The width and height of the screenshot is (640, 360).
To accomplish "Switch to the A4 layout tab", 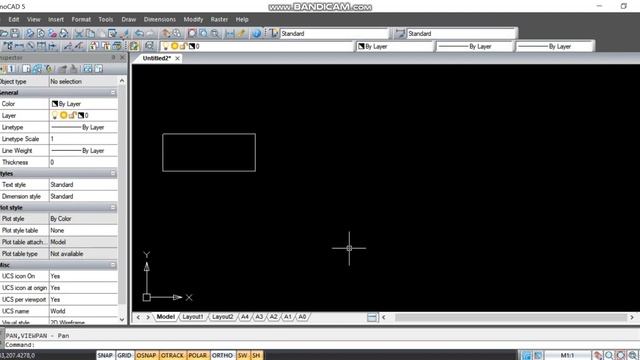I will point(244,317).
